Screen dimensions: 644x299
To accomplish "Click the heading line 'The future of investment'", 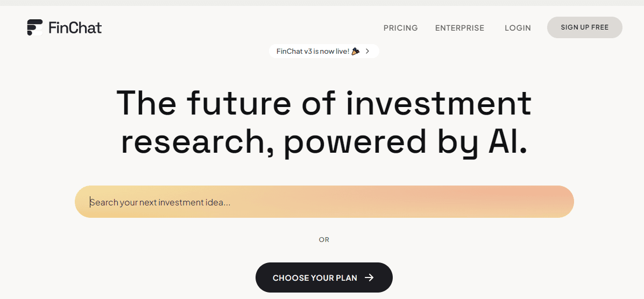I will pyautogui.click(x=323, y=103).
